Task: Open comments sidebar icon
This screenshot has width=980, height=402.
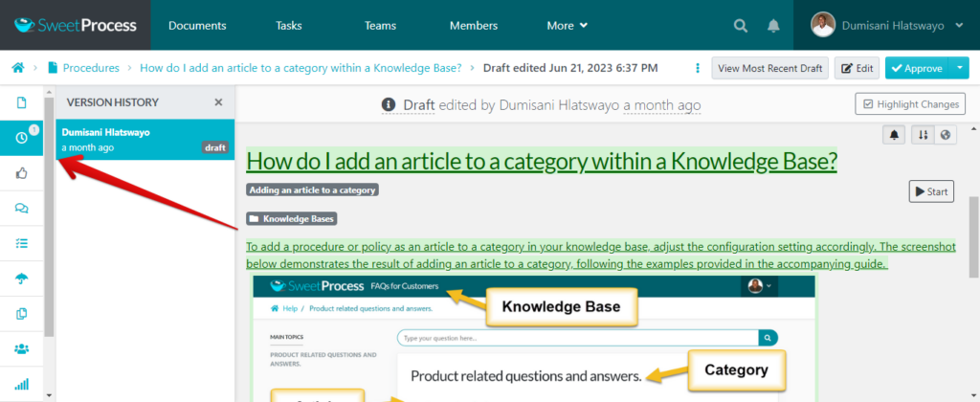Action: (21, 209)
